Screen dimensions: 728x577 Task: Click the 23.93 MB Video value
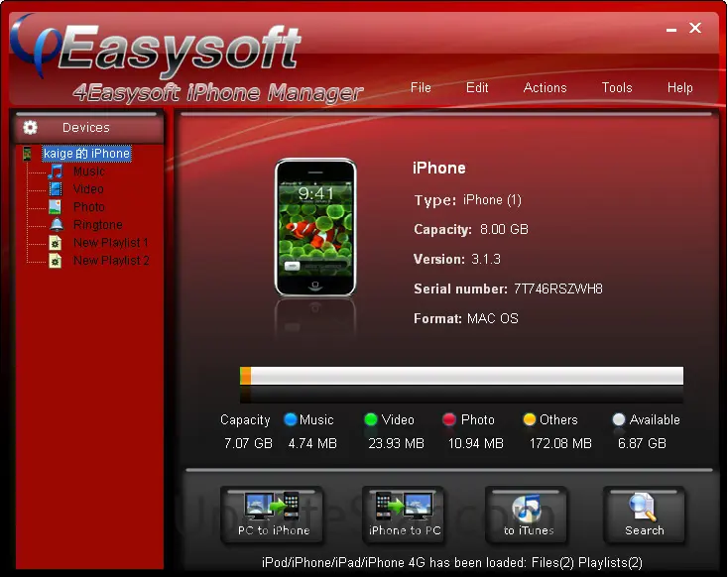point(396,443)
